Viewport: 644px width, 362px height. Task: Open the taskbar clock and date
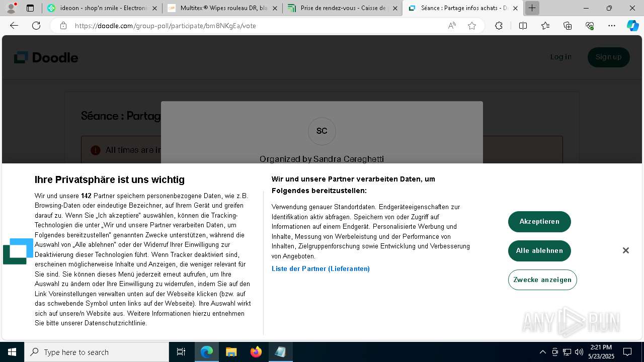click(x=601, y=352)
